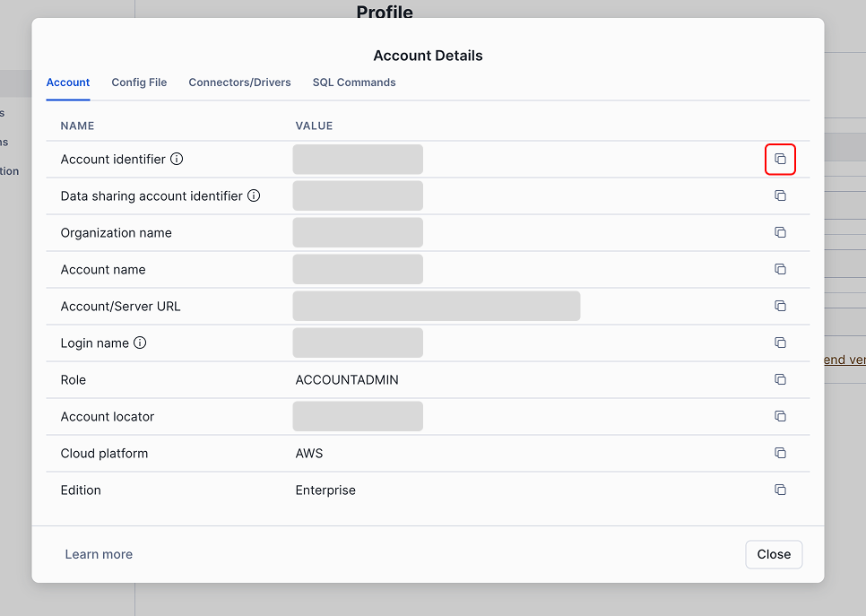Copy the Account name value
The height and width of the screenshot is (616, 866).
click(x=780, y=269)
